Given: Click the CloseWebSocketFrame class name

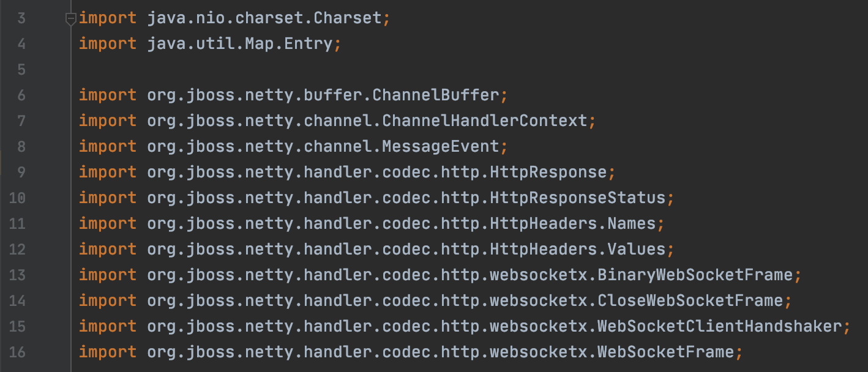Looking at the screenshot, I should point(690,300).
